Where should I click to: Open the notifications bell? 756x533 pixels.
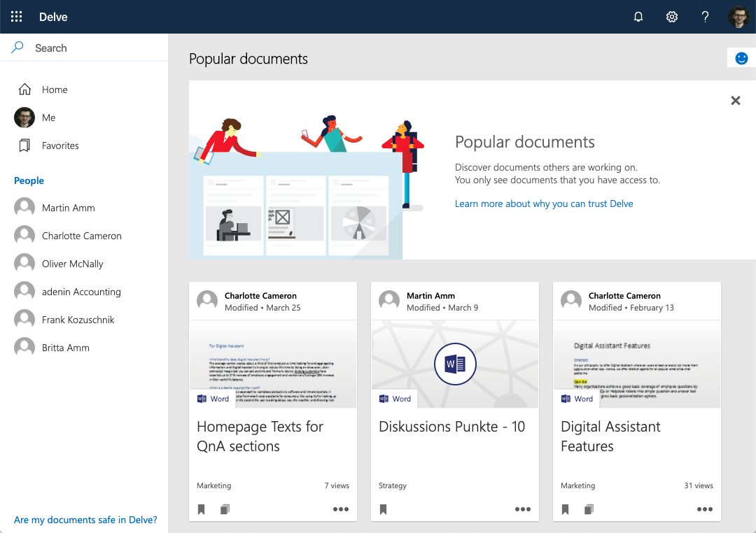(638, 17)
